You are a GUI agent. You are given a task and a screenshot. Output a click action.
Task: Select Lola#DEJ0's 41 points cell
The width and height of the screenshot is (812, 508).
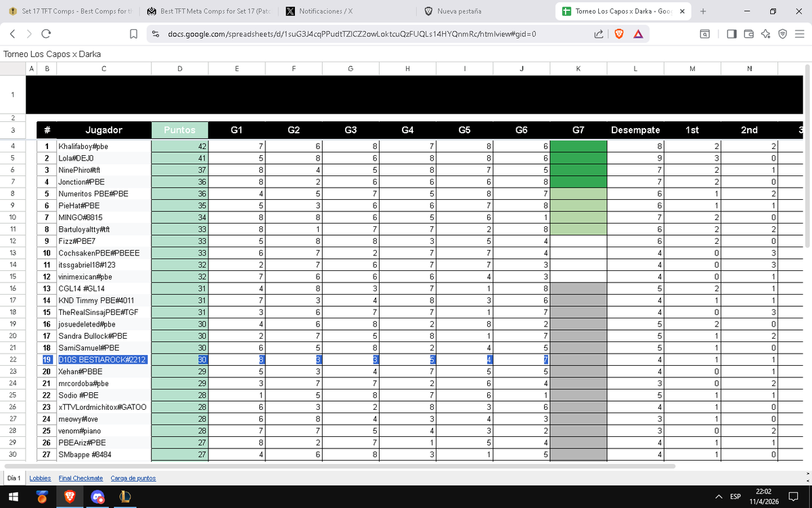coord(179,158)
